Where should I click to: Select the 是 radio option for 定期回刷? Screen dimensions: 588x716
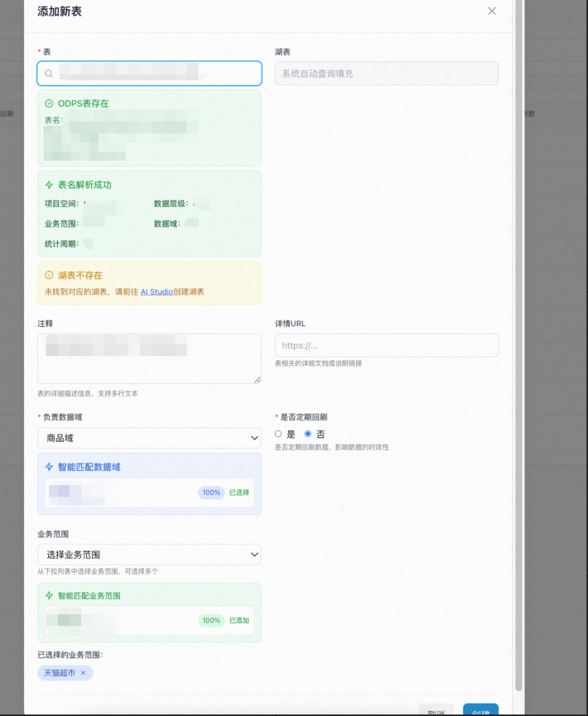pyautogui.click(x=278, y=433)
